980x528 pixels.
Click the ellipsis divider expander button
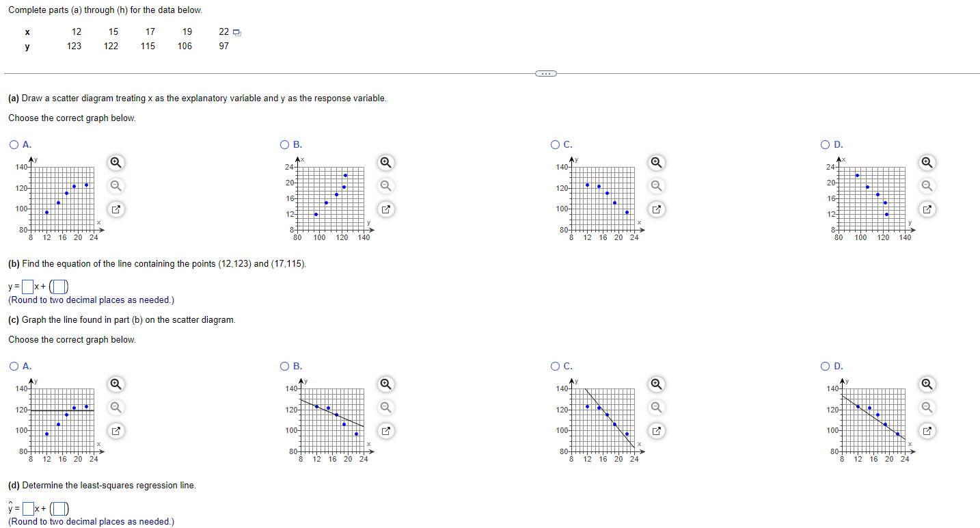tap(545, 72)
